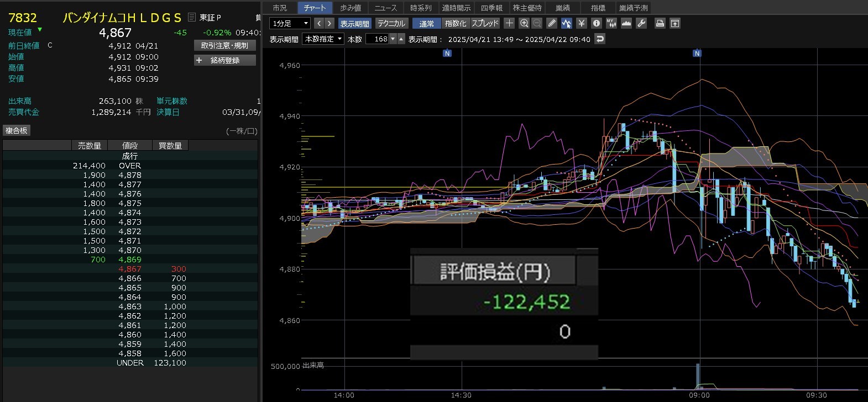
Task: Select the pencil drawing tool
Action: (x=552, y=23)
